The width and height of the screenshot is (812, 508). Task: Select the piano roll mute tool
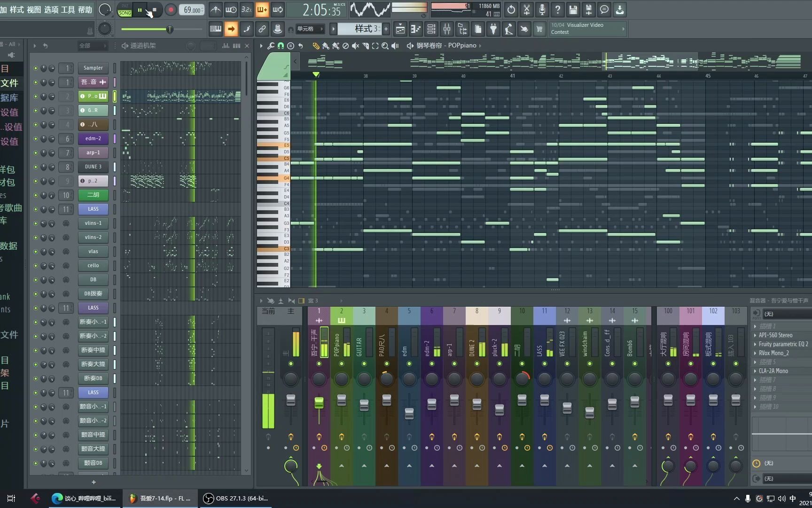(356, 46)
